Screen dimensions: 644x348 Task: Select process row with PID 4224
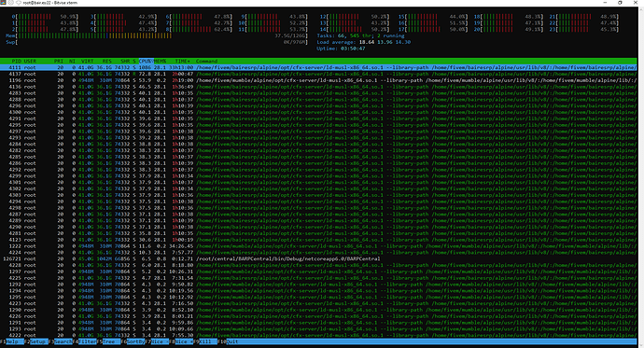point(318,253)
